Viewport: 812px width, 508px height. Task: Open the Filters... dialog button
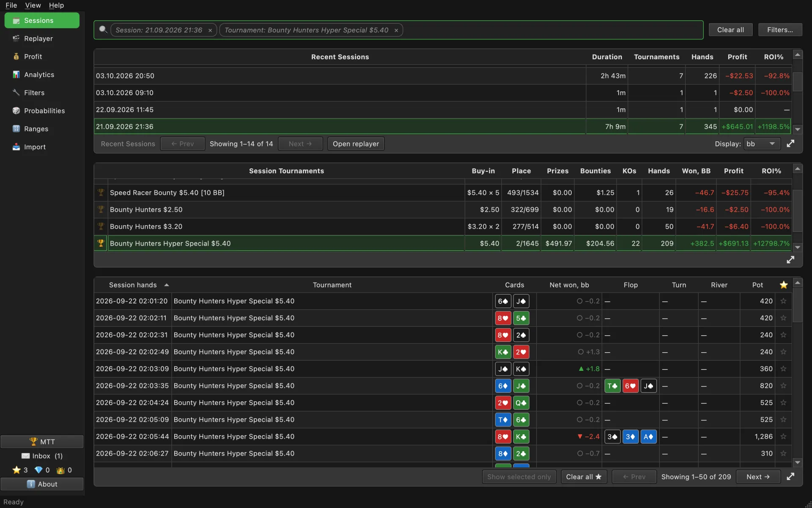780,30
